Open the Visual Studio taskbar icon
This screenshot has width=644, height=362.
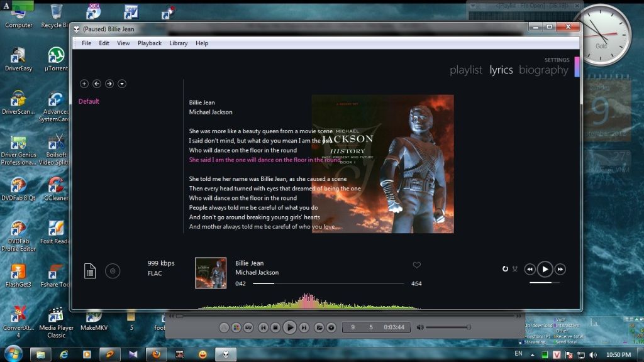[x=133, y=354]
